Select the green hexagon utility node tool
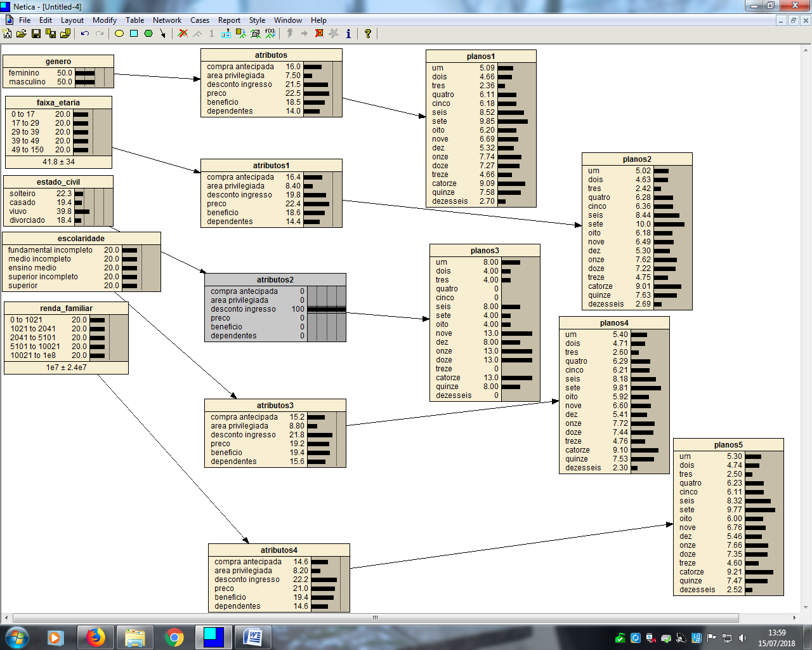The image size is (812, 650). tap(148, 34)
